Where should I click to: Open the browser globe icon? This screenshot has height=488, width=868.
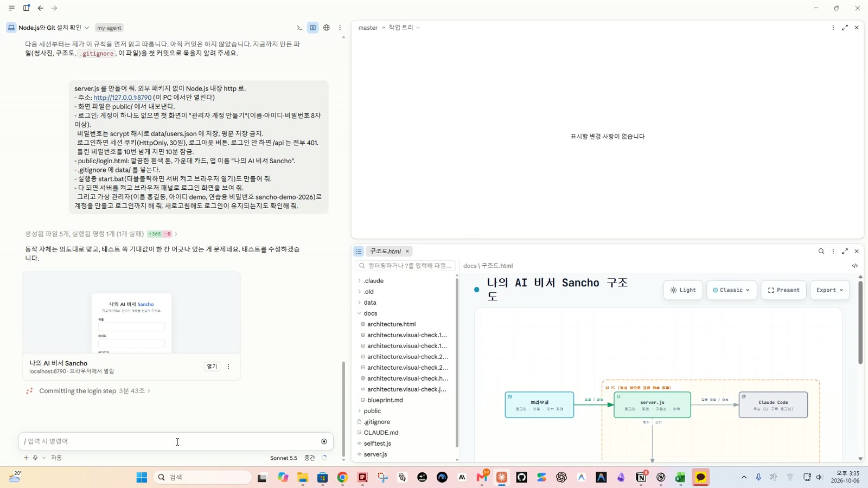click(327, 28)
